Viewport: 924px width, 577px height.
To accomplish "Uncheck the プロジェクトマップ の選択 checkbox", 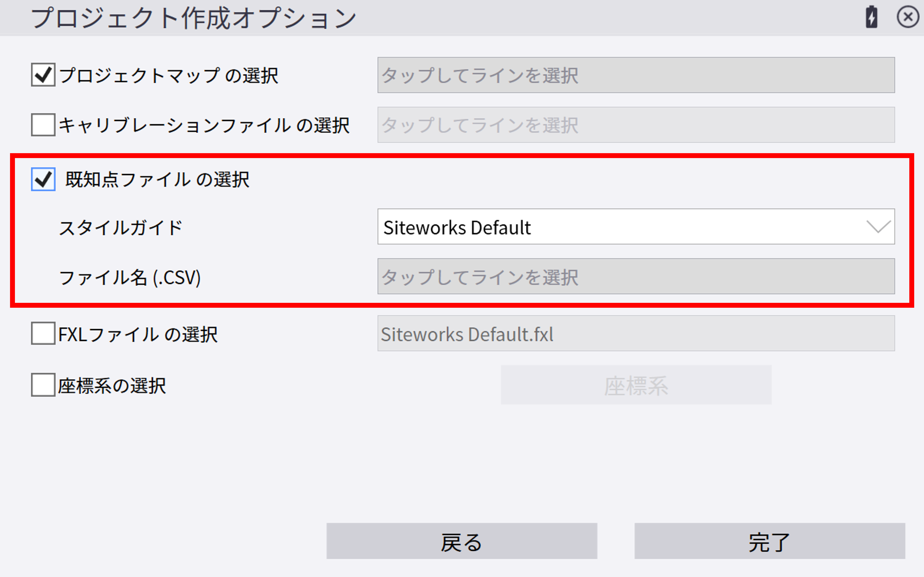I will point(43,75).
